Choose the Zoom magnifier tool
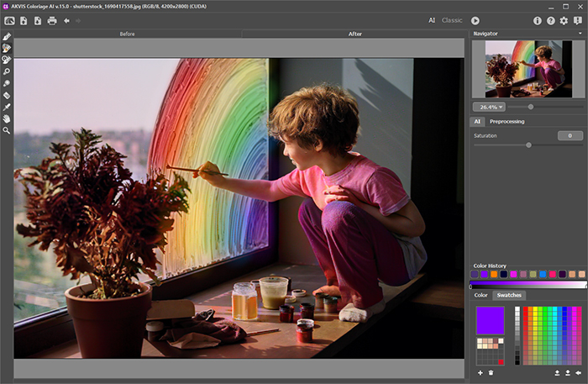The height and width of the screenshot is (384, 588). click(x=7, y=131)
